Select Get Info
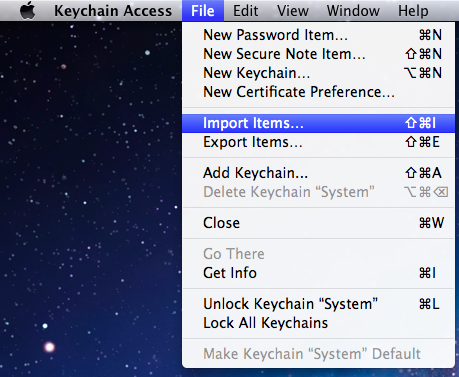This screenshot has width=459, height=377. [x=318, y=273]
